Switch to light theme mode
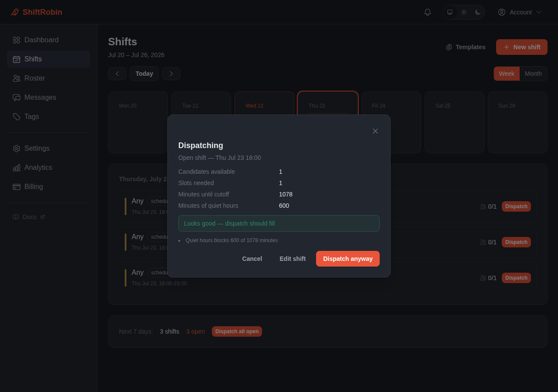Screen dimensions: 558x392 [464, 12]
